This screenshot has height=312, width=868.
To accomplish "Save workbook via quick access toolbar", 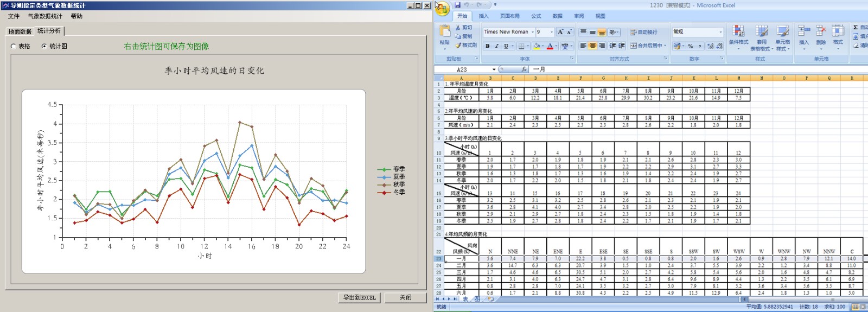I will tap(458, 5).
